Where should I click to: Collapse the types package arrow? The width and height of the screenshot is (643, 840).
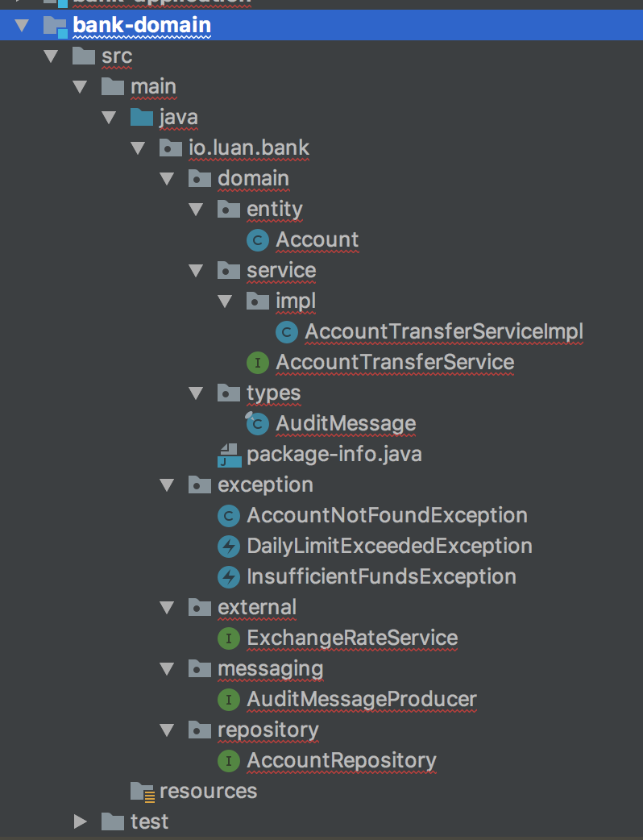196,393
